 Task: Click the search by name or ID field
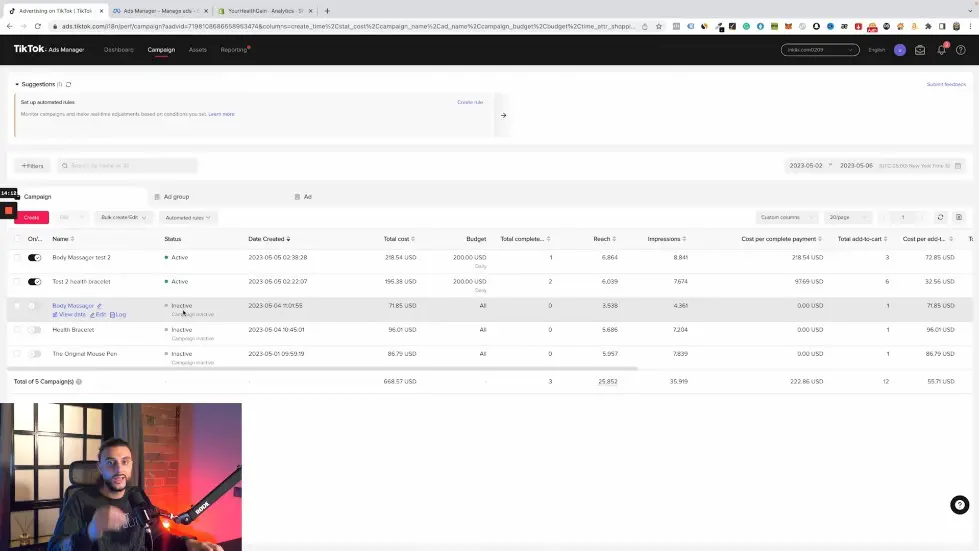pyautogui.click(x=127, y=166)
